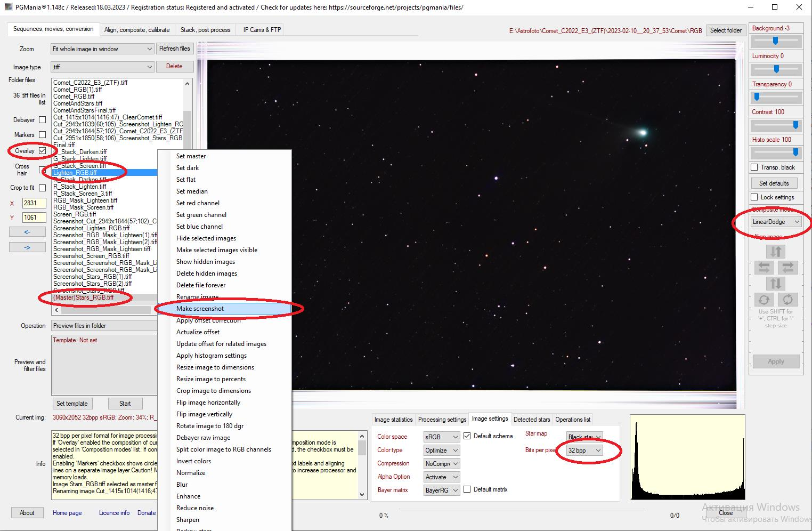Viewport: 812px width, 531px height.
Task: Click the rotate clockwise align icon
Action: [x=787, y=300]
